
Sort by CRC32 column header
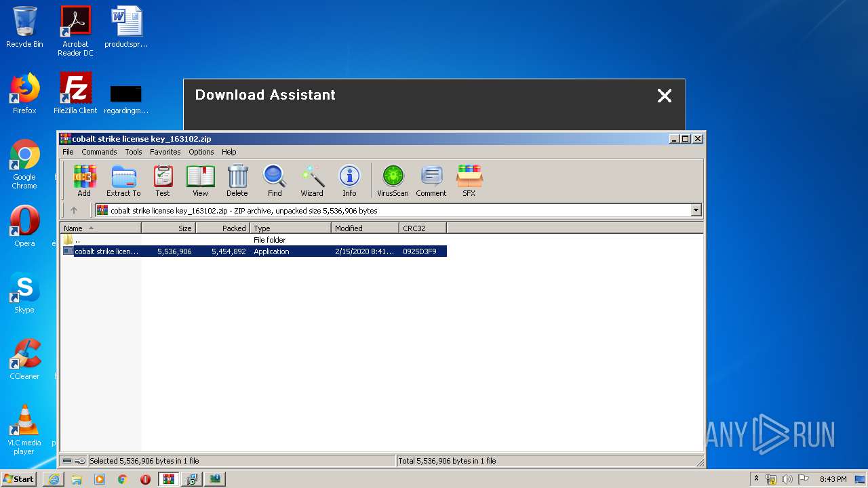click(422, 228)
